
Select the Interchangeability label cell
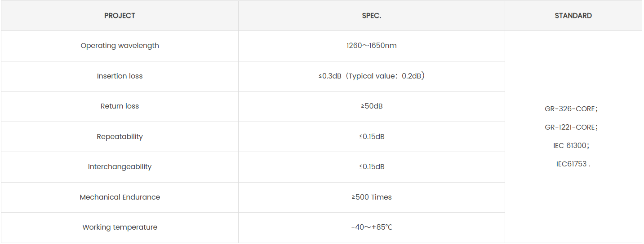click(x=120, y=167)
